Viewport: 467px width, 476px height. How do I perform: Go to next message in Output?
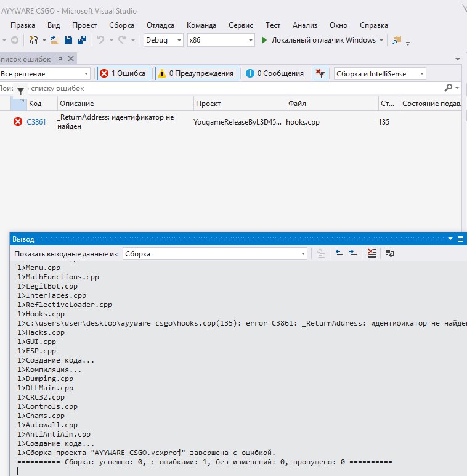[353, 253]
